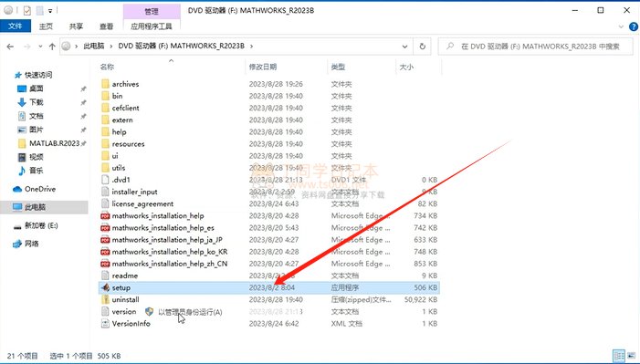This screenshot has height=364, width=640.
Task: Switch to the details view button
Action: point(619,356)
